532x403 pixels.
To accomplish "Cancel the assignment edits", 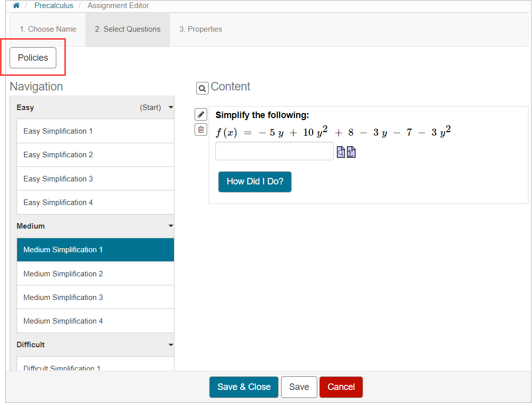I will [x=341, y=387].
